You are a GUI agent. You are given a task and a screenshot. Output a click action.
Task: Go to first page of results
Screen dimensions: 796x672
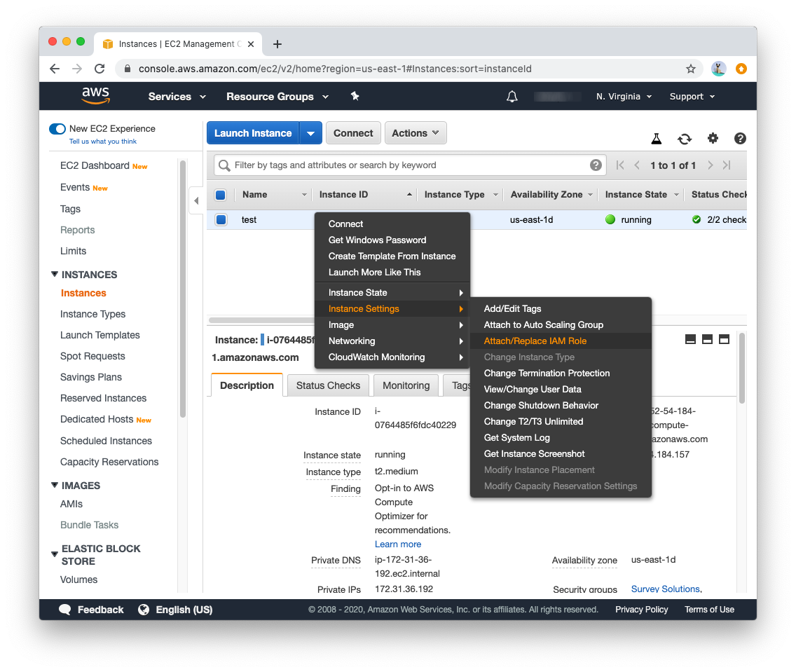(x=620, y=165)
